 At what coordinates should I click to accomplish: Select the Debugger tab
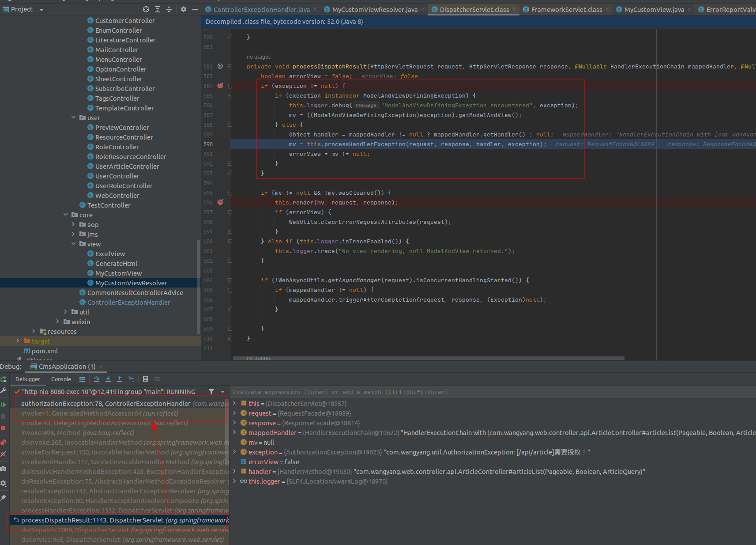pos(27,379)
